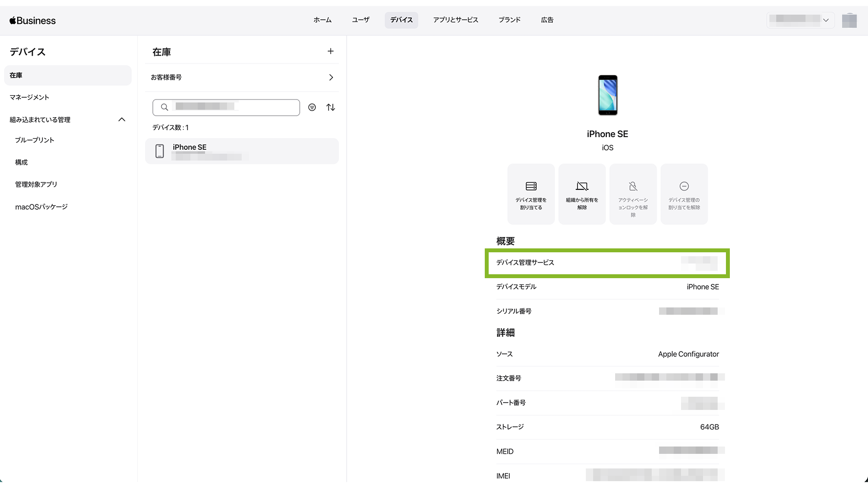Select iPhone SE in the device list
Image resolution: width=868 pixels, height=488 pixels.
point(242,151)
